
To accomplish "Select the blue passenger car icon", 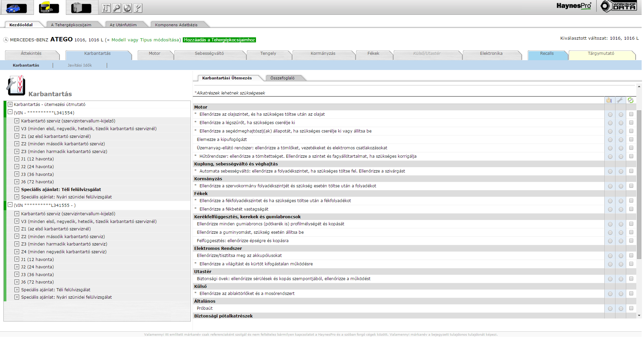I will (17, 7).
